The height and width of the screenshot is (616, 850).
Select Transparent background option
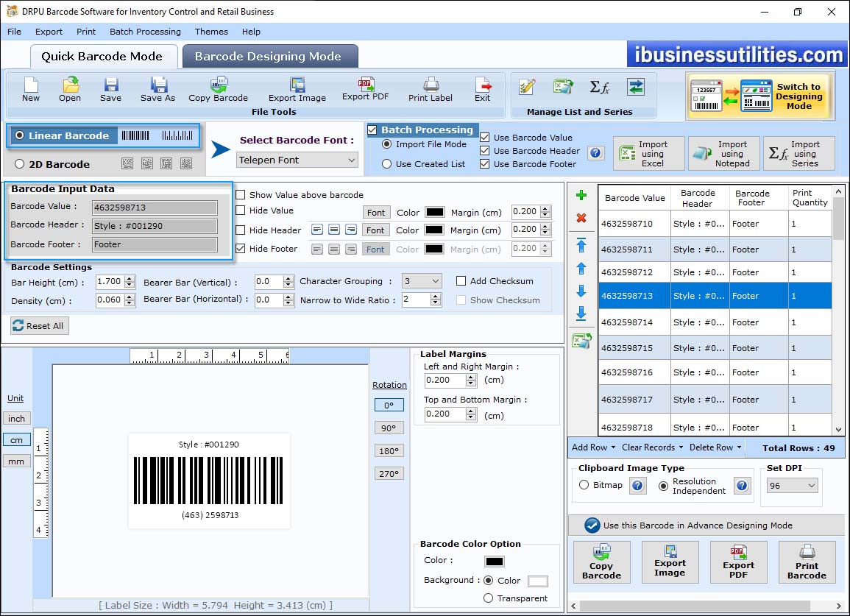[x=488, y=598]
